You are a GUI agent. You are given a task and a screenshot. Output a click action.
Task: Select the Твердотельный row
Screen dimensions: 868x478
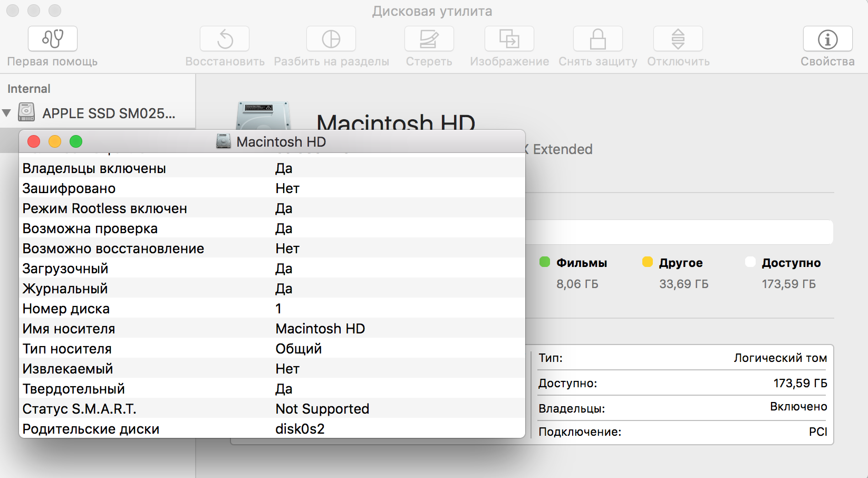272,389
